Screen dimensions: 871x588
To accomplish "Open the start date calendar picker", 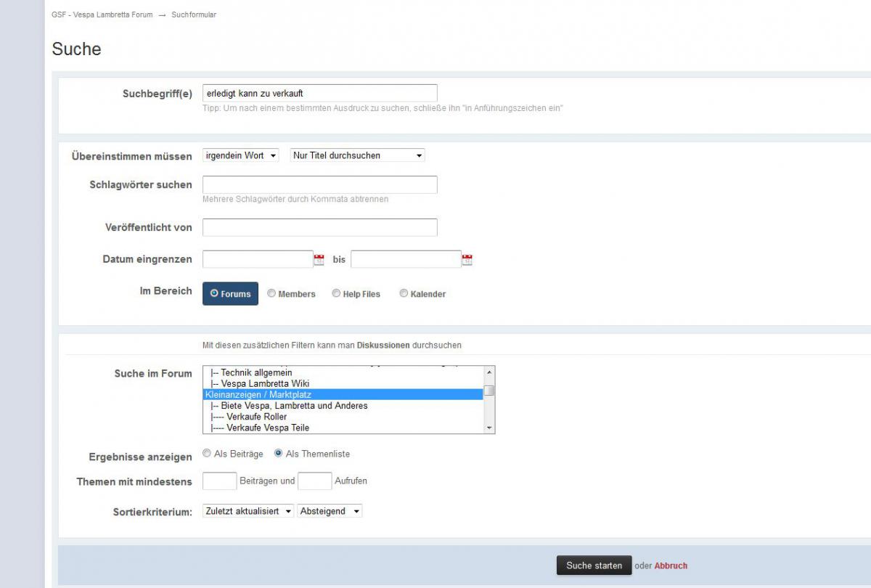I will (319, 260).
